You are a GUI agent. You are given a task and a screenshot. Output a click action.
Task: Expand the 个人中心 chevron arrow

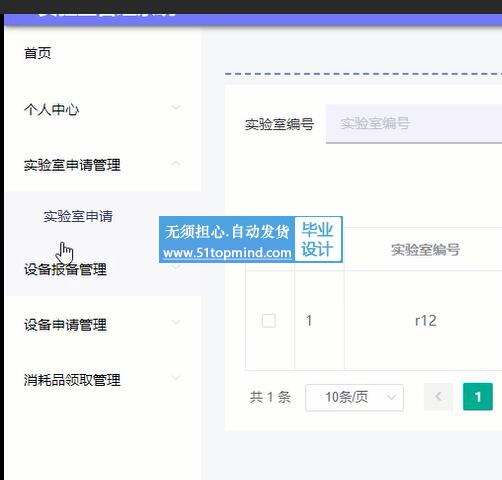[176, 107]
